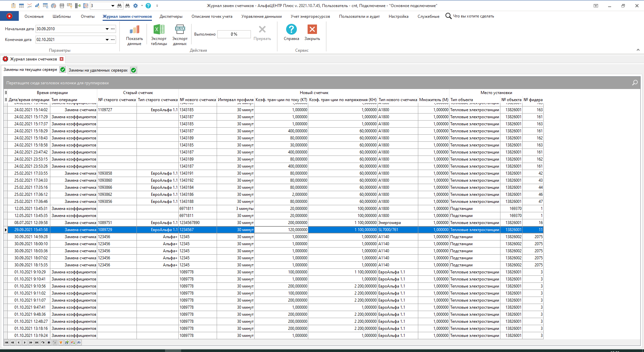This screenshot has width=644, height=352.
Task: Collapse the ribbon with the chevron arrow
Action: click(x=638, y=49)
